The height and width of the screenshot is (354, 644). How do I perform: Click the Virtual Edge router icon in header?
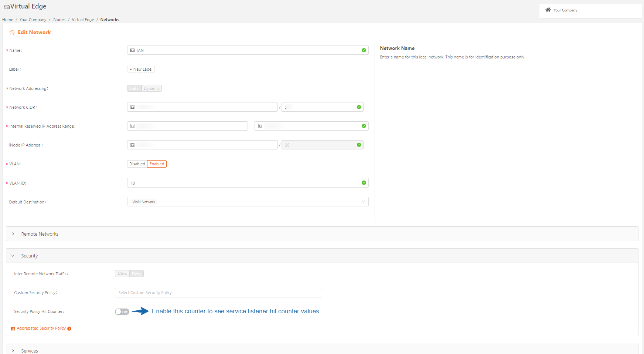point(7,7)
